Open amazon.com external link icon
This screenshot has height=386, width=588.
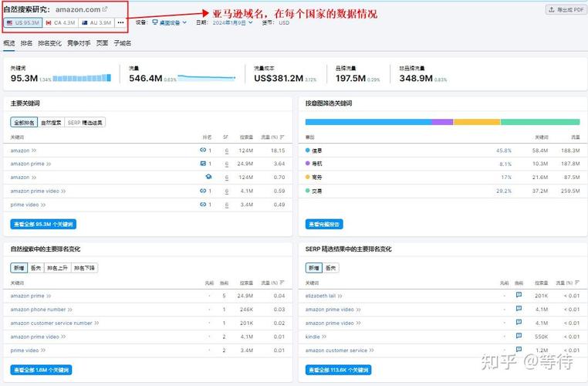click(x=105, y=9)
